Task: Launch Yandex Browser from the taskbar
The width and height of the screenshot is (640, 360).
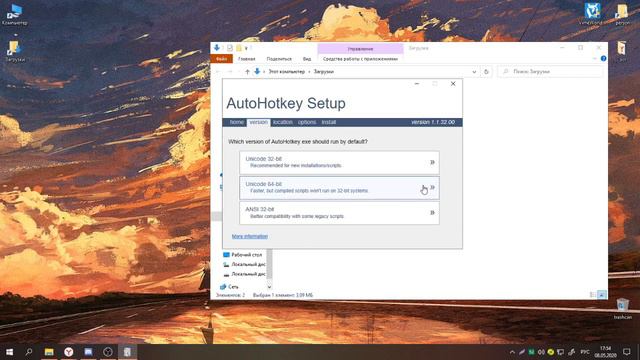Action: pyautogui.click(x=69, y=351)
